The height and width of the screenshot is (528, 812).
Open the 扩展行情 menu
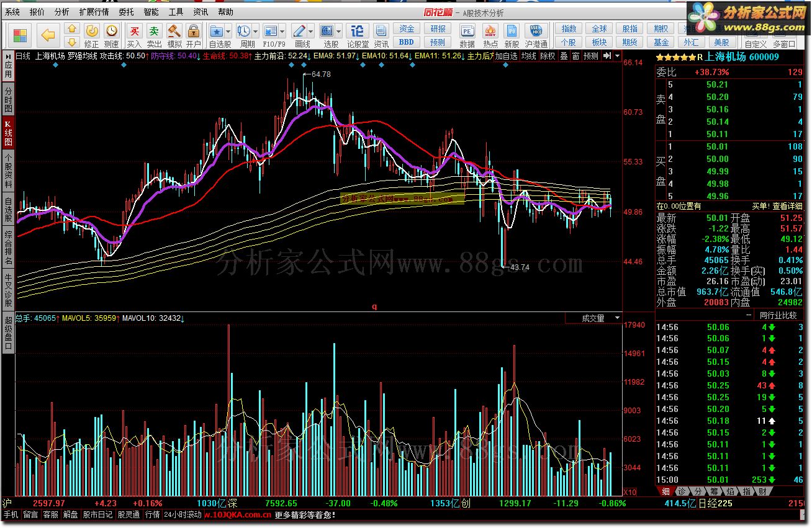(x=94, y=12)
